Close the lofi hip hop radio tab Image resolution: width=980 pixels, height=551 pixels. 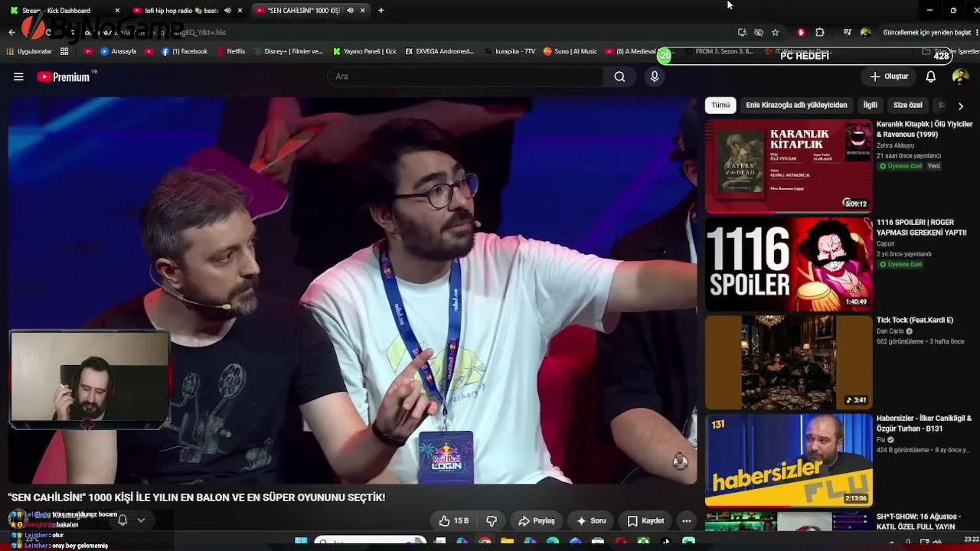pos(240,10)
